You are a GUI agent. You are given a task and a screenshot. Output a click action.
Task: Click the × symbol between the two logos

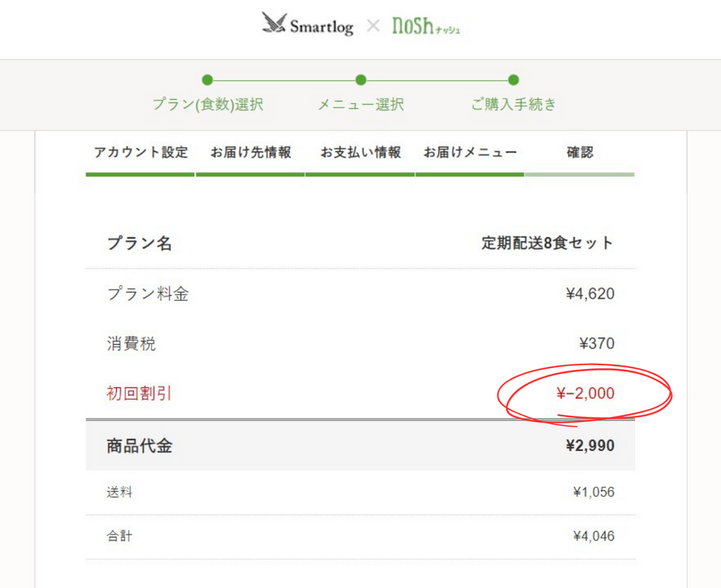coord(374,25)
